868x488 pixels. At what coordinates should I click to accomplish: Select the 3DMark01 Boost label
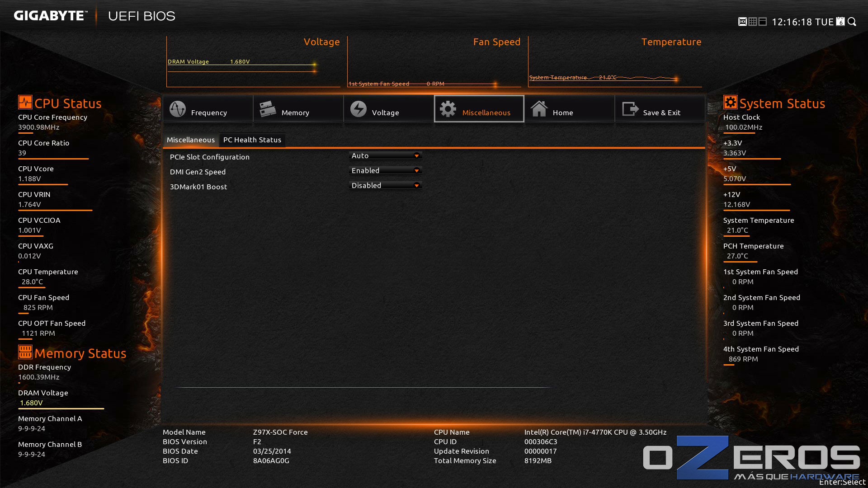pos(198,187)
